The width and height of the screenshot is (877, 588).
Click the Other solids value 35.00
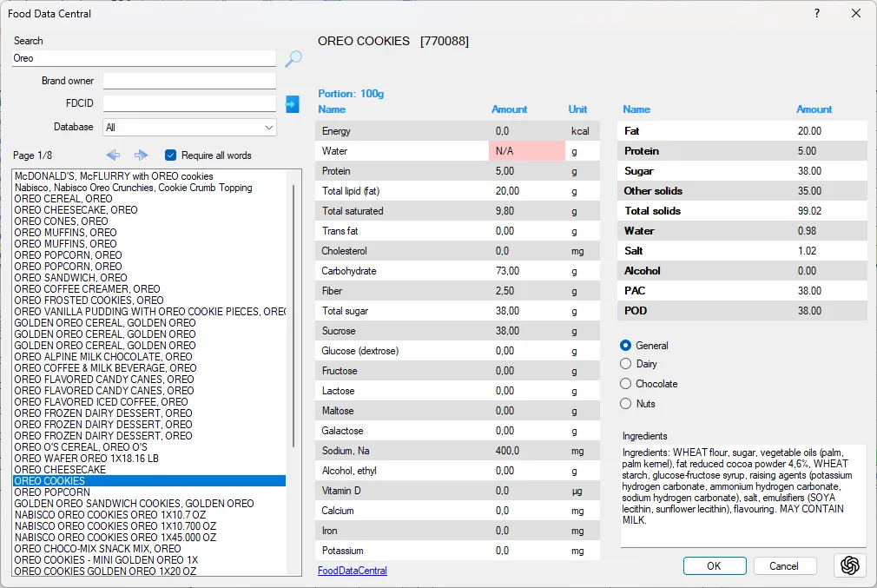(809, 191)
